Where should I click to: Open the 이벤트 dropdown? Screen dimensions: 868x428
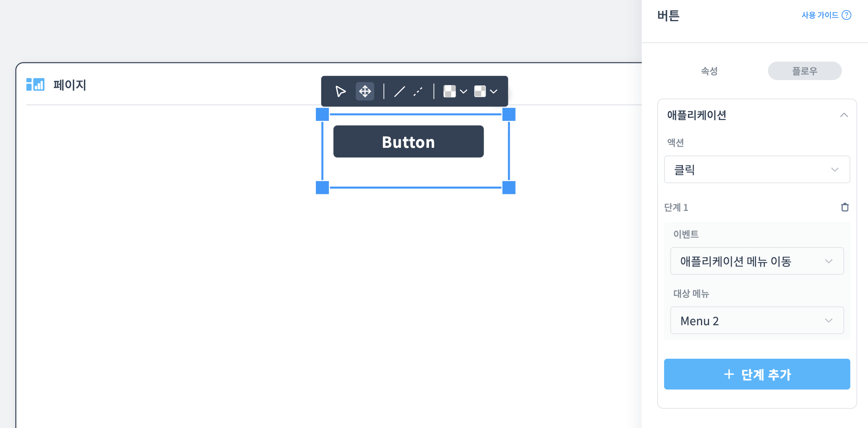click(x=757, y=261)
